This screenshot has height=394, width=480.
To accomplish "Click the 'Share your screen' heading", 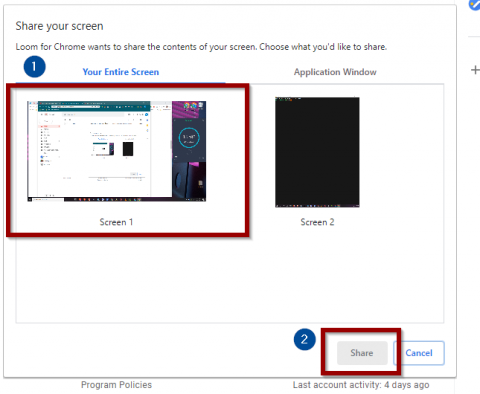I will (59, 26).
